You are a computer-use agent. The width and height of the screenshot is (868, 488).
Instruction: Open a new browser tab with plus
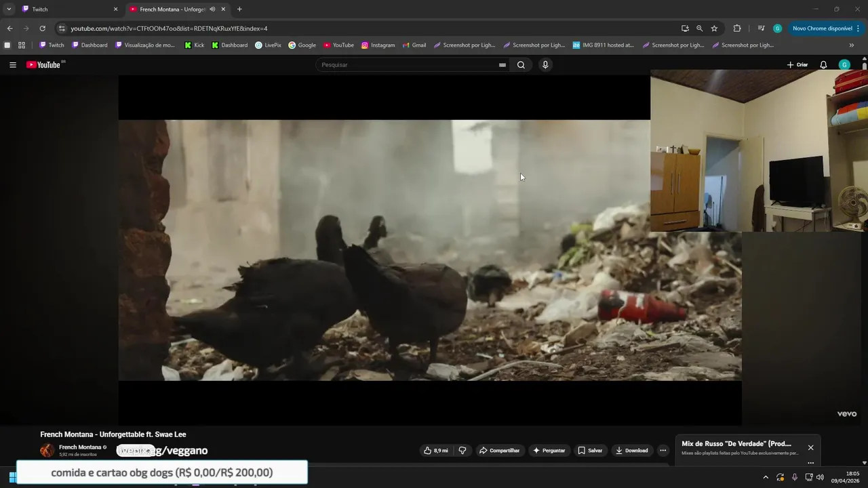click(x=239, y=9)
